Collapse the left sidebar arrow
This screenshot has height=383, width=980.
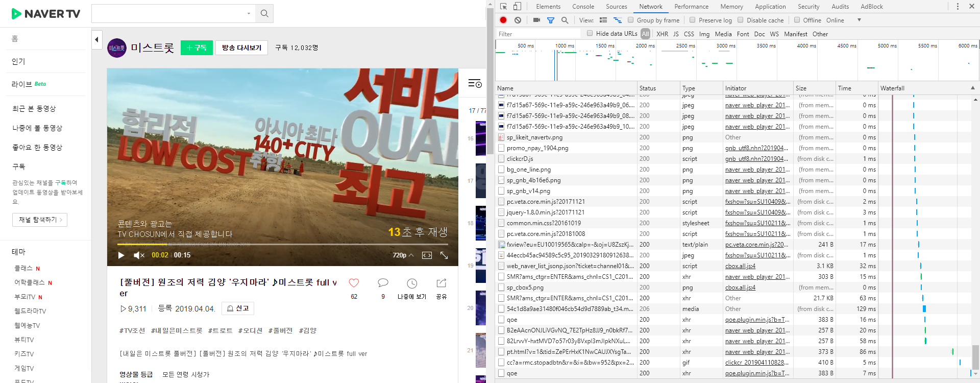[96, 40]
